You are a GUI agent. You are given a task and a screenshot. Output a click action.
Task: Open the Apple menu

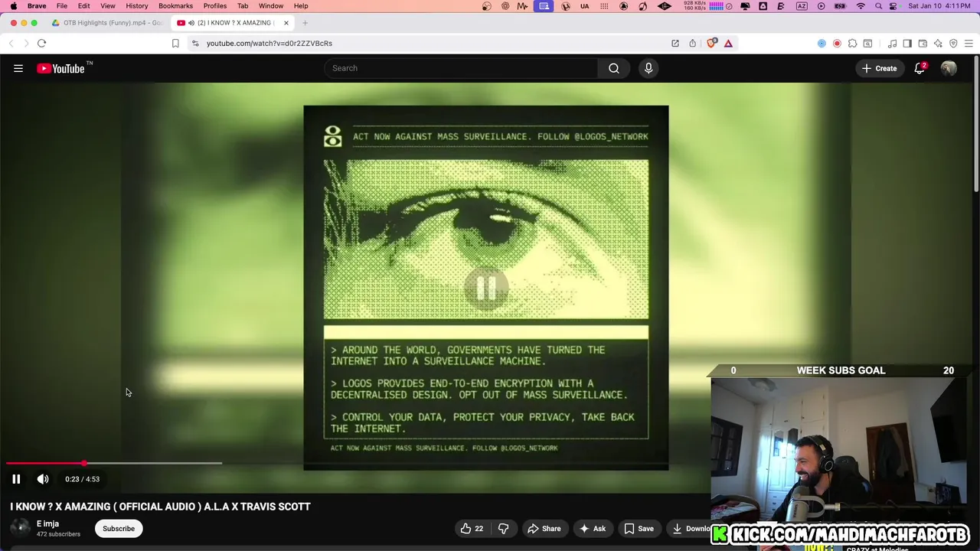tap(13, 6)
